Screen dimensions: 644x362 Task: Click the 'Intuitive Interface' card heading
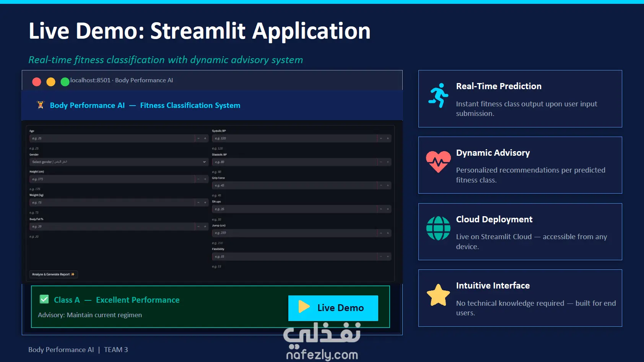(x=493, y=285)
